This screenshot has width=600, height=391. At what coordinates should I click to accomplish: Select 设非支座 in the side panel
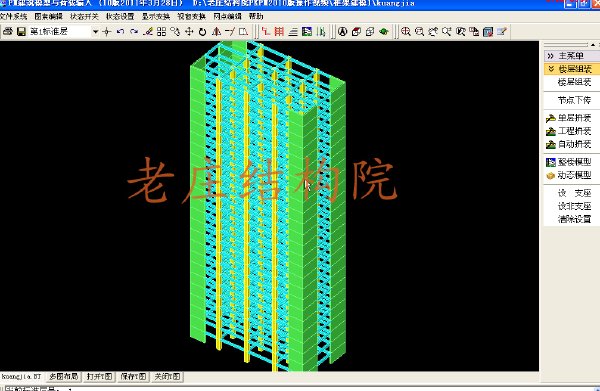click(574, 206)
